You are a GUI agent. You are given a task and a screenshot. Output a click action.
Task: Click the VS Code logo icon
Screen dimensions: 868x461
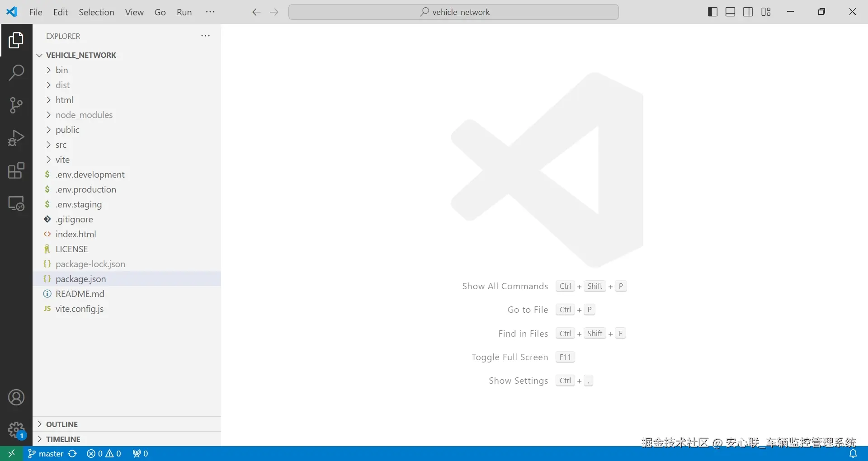coord(12,12)
